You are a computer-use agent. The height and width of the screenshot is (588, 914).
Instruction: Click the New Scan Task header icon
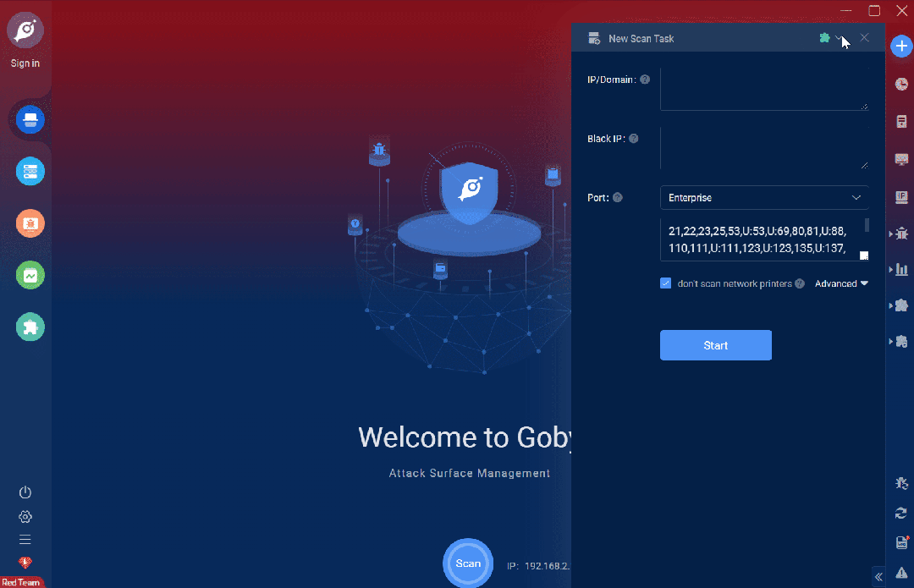coord(594,38)
